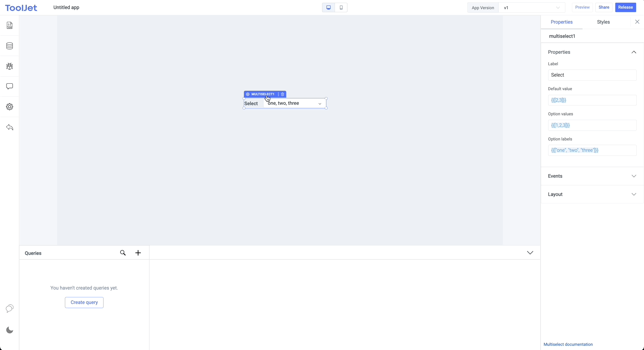Viewport: 644px width, 350px height.
Task: Click the Create query button
Action: pyautogui.click(x=84, y=302)
